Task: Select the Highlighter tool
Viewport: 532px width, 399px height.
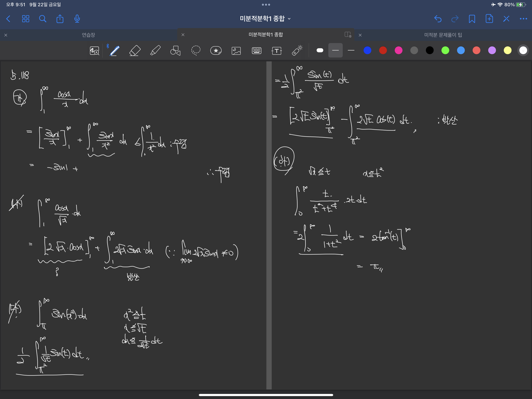Action: 155,50
